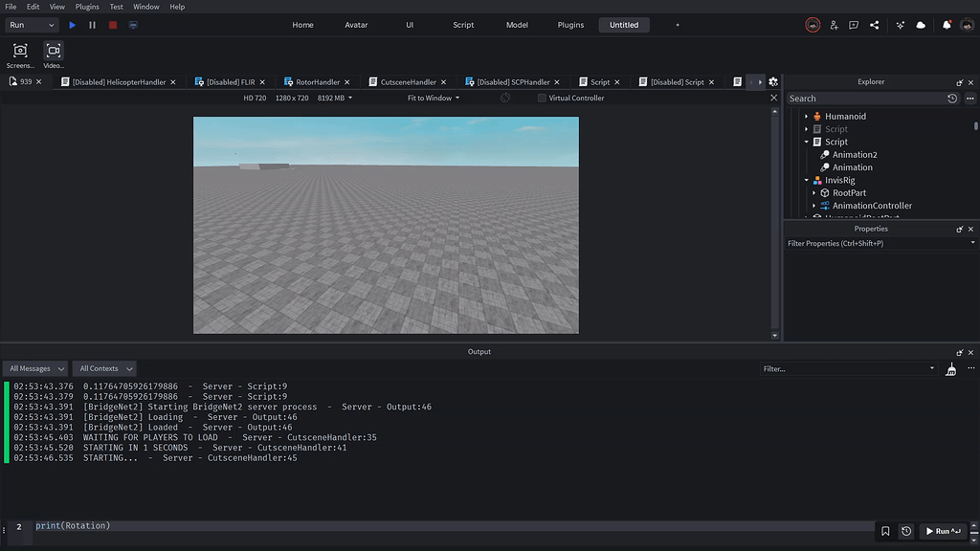Click the cloud save icon
This screenshot has width=980, height=551.
pyautogui.click(x=921, y=25)
